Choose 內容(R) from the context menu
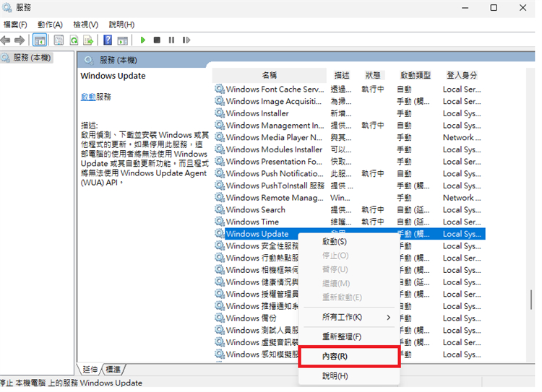 coord(349,357)
